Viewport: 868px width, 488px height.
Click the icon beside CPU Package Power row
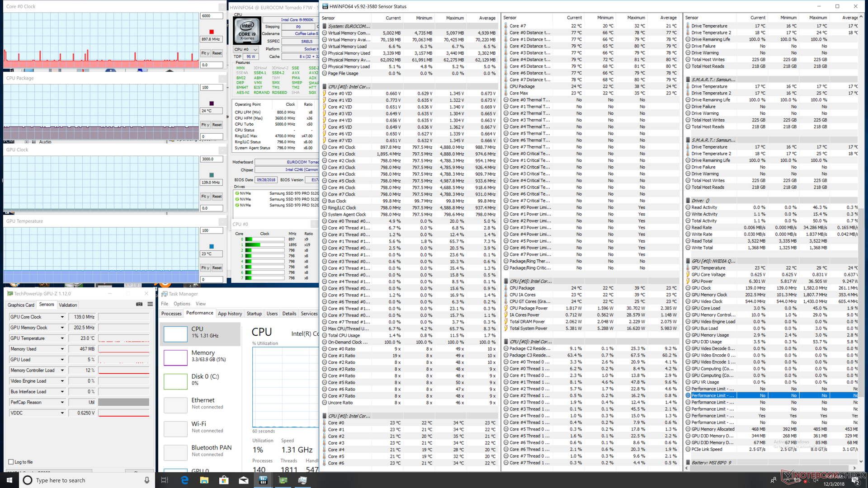click(x=506, y=308)
